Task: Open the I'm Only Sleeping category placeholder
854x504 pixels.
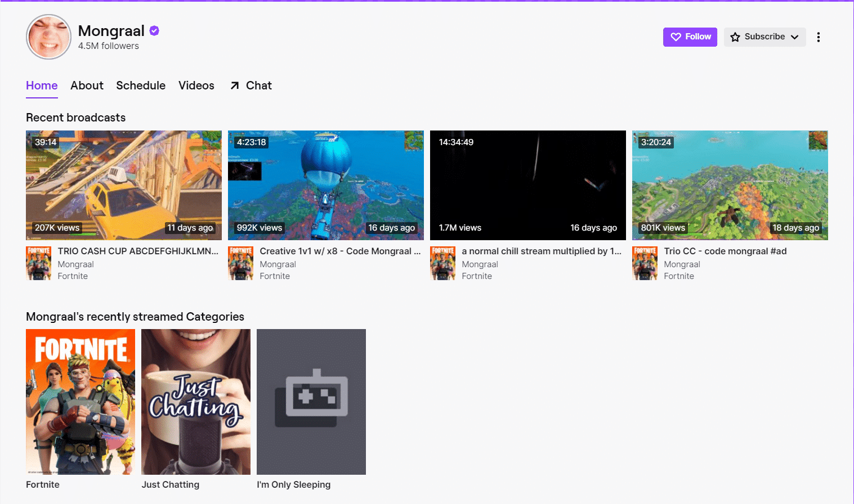Action: (x=311, y=402)
